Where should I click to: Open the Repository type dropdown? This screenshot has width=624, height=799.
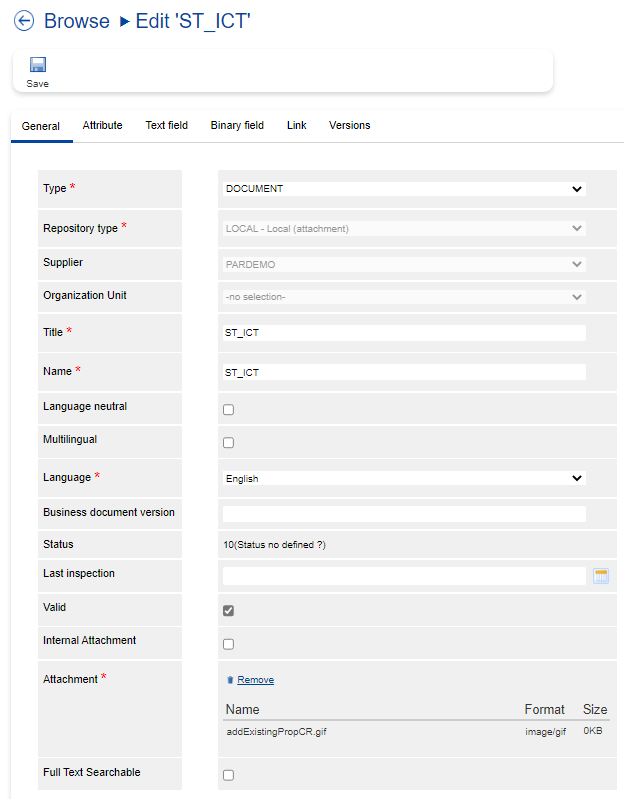point(404,229)
